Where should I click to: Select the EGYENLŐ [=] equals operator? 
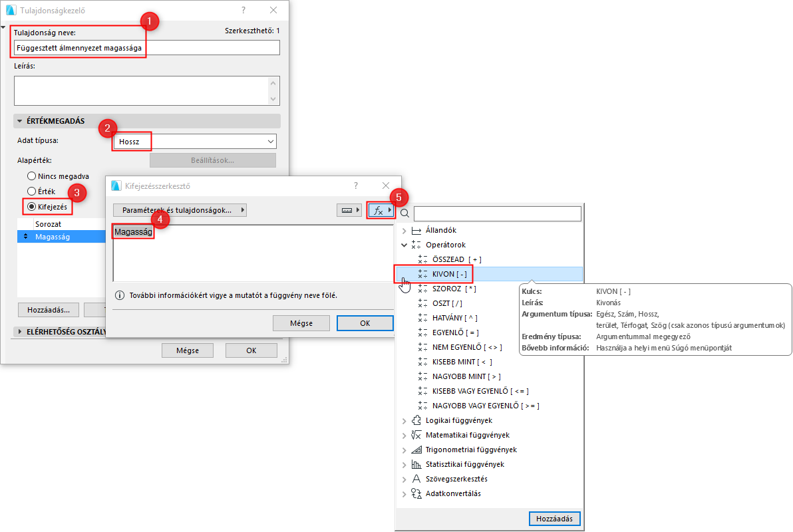[452, 332]
